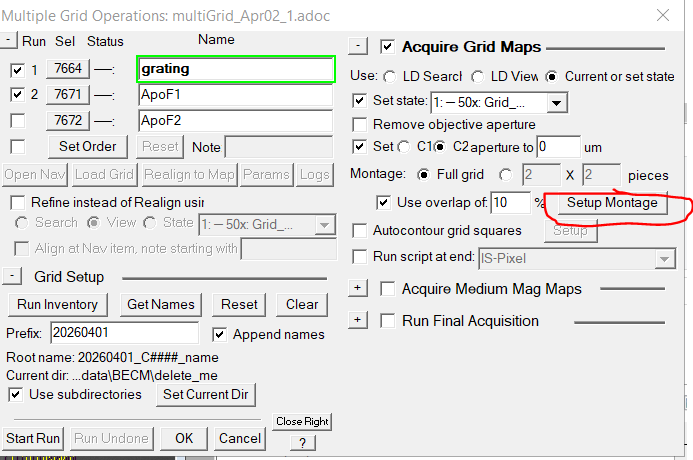Select the LD Search radio option

(390, 77)
